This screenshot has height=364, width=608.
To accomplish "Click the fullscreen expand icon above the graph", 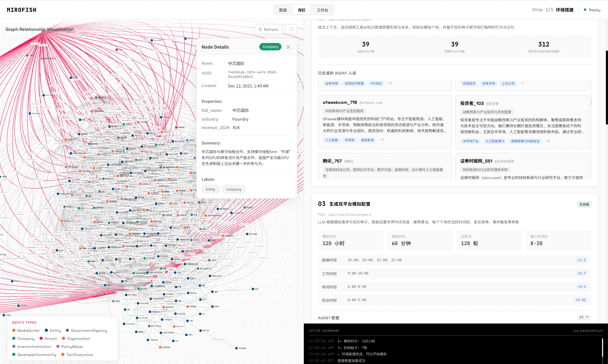I will [291, 29].
